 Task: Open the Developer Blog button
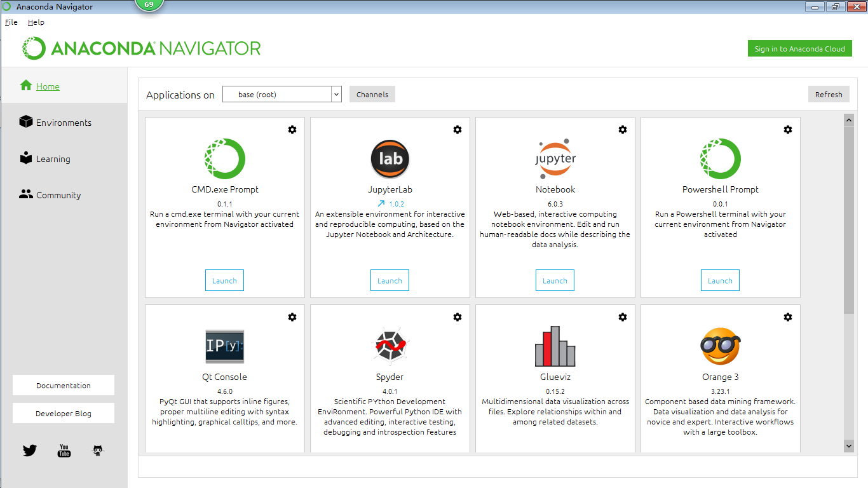(x=64, y=413)
